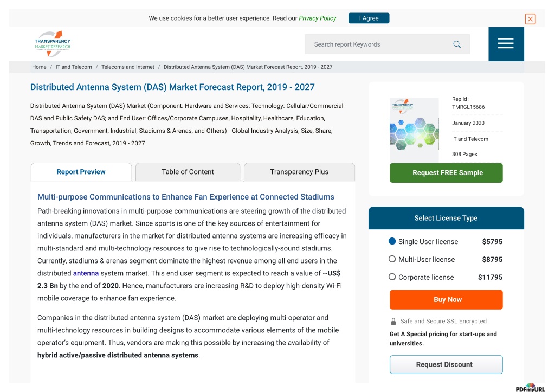This screenshot has height=392, width=555.
Task: Open the Privacy Policy link
Action: click(318, 18)
